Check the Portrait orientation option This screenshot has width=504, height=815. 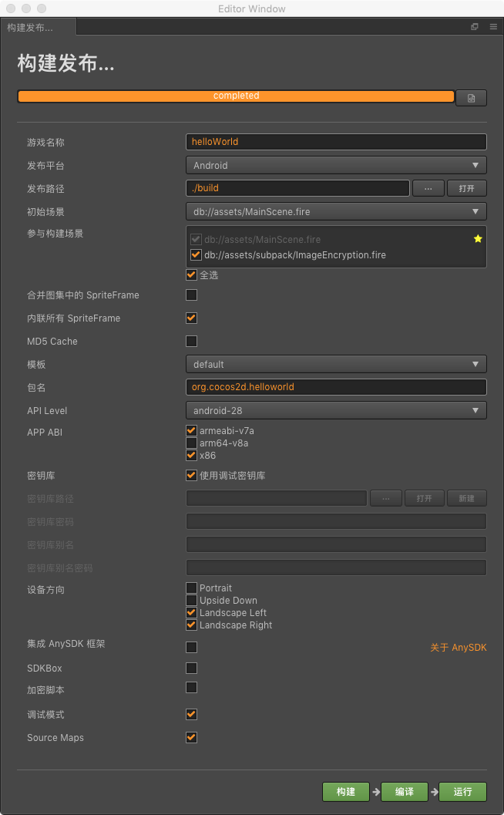point(191,588)
